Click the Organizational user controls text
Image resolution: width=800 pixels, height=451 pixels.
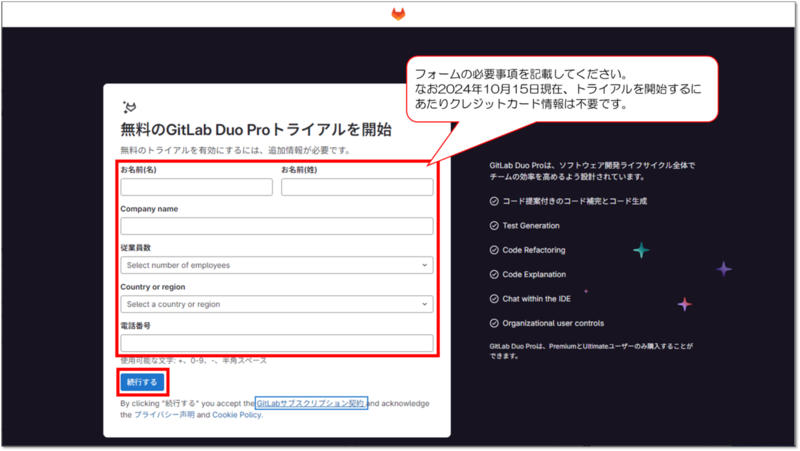(553, 323)
